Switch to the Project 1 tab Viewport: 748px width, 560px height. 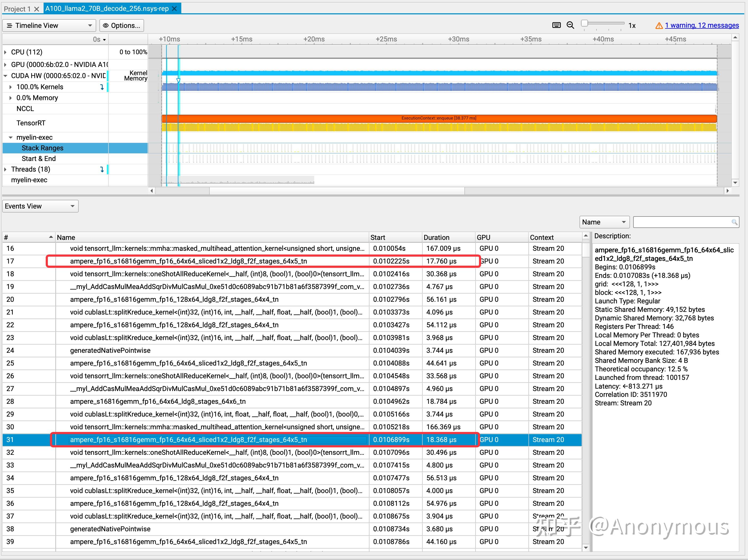point(17,9)
